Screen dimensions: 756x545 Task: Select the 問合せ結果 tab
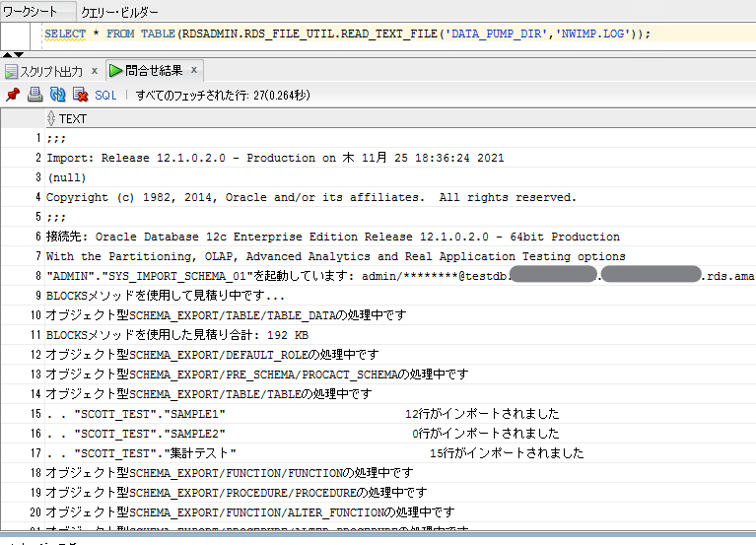pos(155,71)
